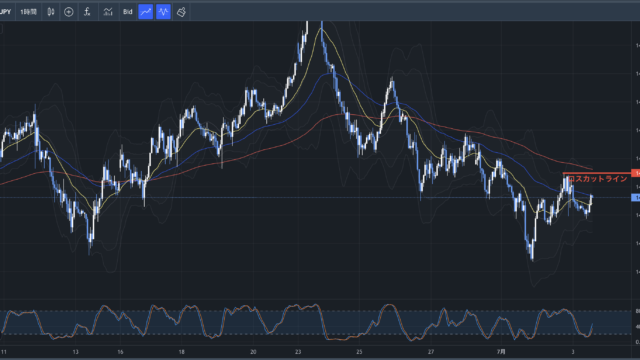
Task: Click the 27 date label on time axis
Action: [431, 352]
